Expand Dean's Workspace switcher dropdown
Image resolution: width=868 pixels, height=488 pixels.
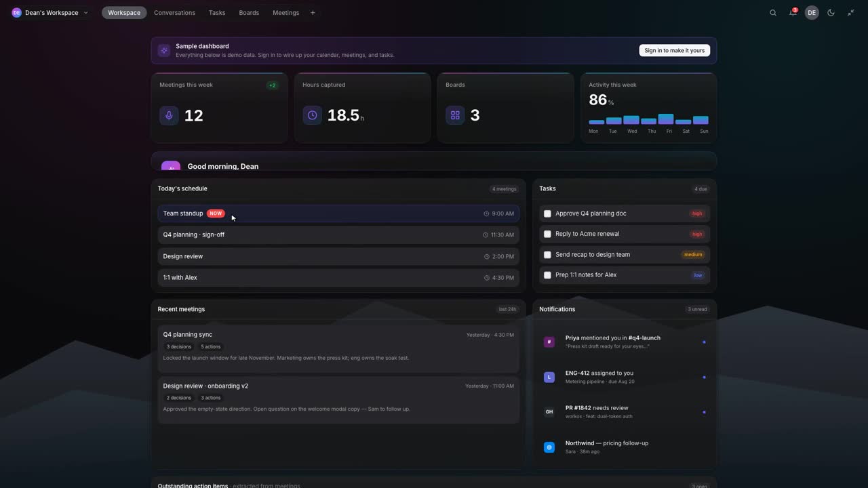tap(50, 13)
